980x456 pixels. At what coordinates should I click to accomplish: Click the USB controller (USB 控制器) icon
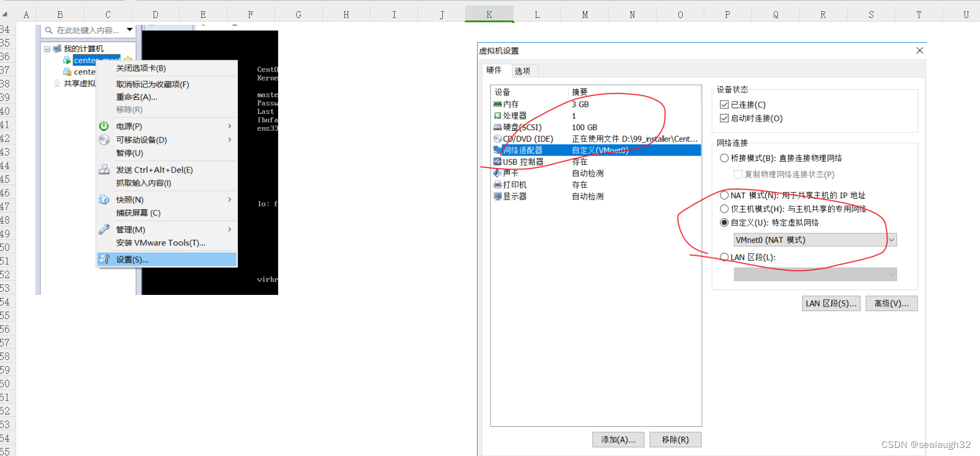pos(497,162)
